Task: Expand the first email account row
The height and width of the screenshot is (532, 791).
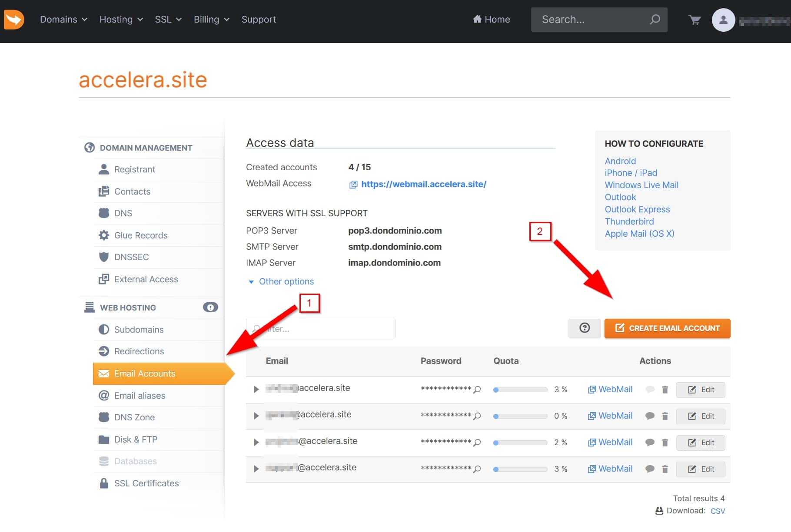Action: (256, 389)
